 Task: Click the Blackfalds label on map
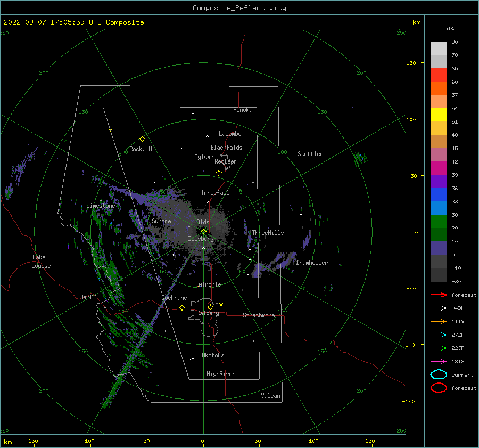pos(226,148)
